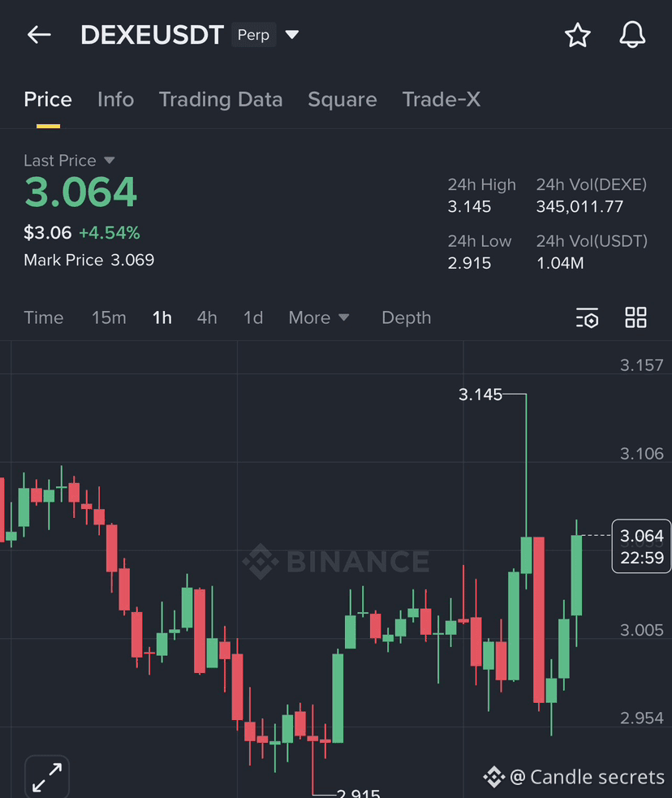Screen dimensions: 672x798
Task: Tap the 24h Low value 2.915
Action: click(x=469, y=263)
